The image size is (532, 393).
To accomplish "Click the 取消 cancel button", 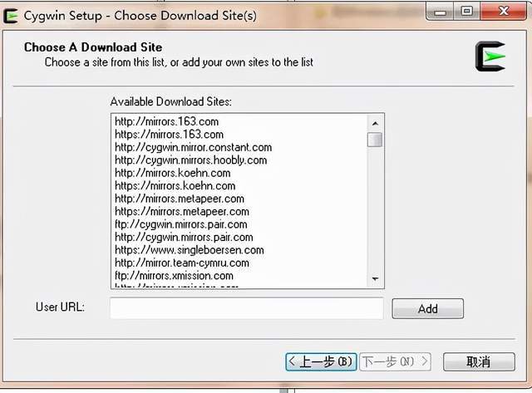I will tap(479, 361).
